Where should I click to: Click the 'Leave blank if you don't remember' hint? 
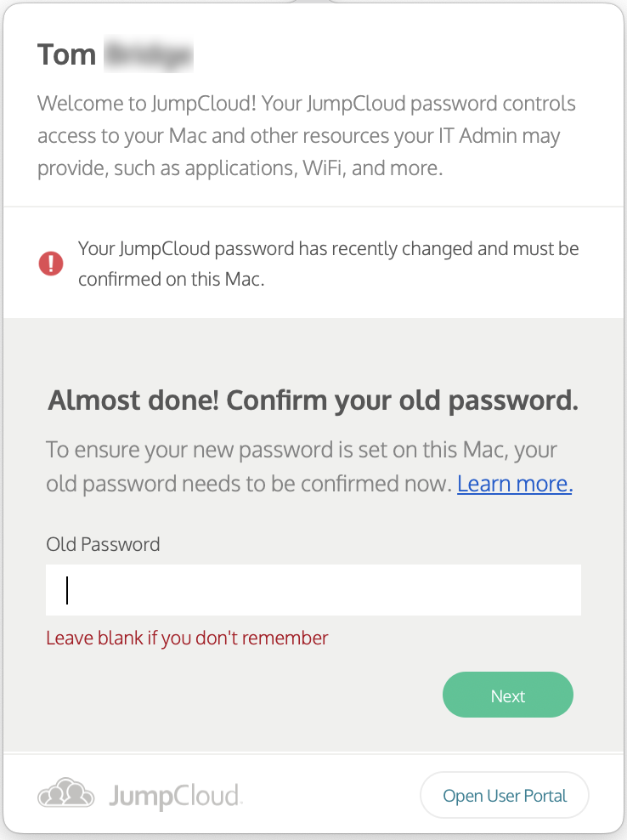187,638
